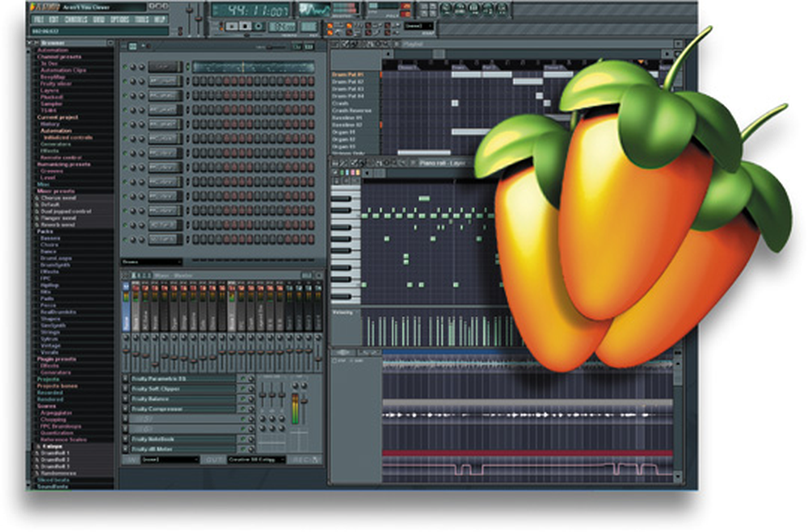This screenshot has width=808, height=532.
Task: Toggle Fruity NoteBook enable LED
Action: (242, 439)
